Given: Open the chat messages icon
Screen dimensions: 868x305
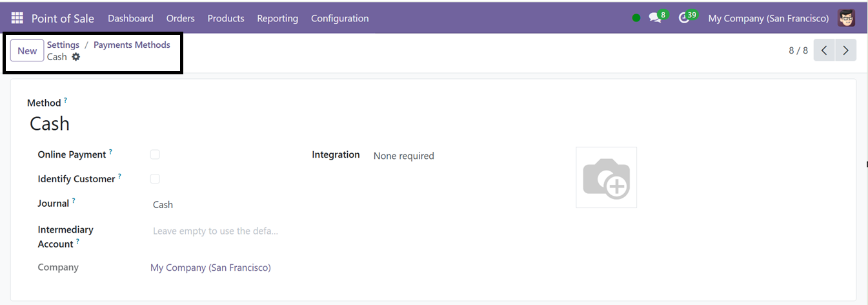Looking at the screenshot, I should (x=656, y=18).
